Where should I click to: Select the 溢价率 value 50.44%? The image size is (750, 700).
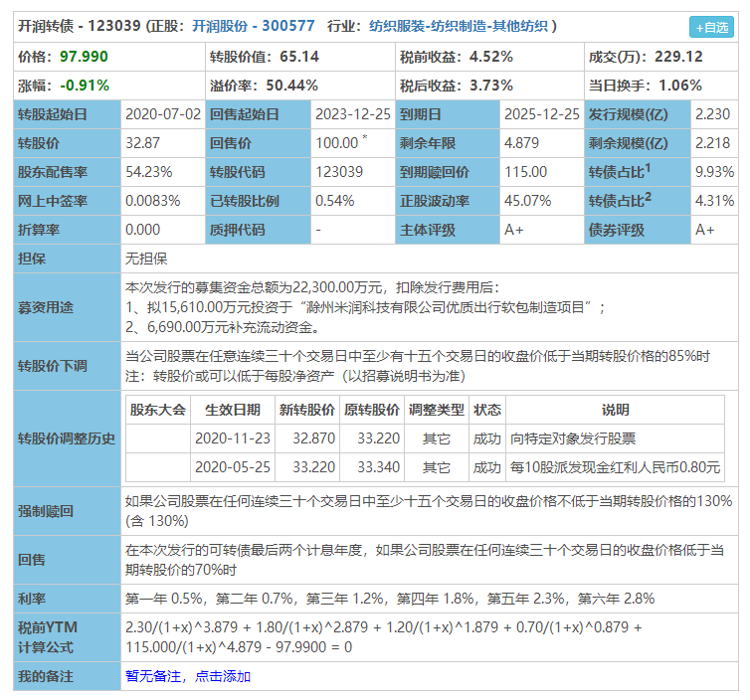pos(291,86)
